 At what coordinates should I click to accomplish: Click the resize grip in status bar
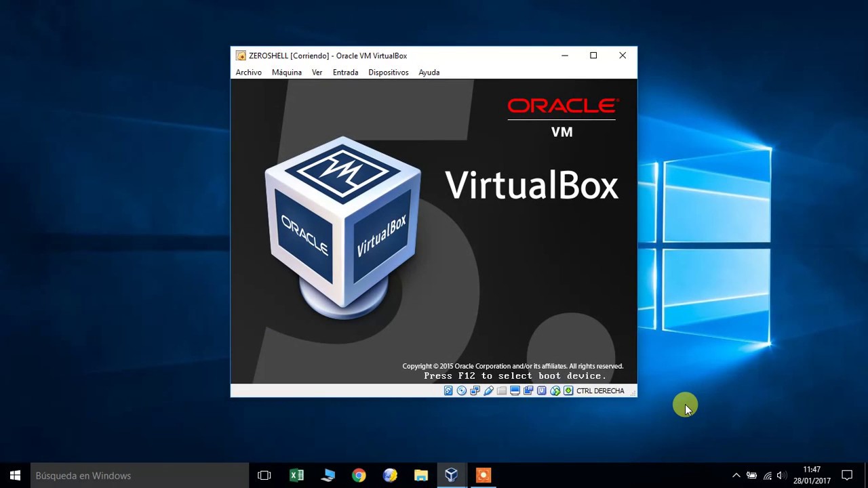click(632, 392)
